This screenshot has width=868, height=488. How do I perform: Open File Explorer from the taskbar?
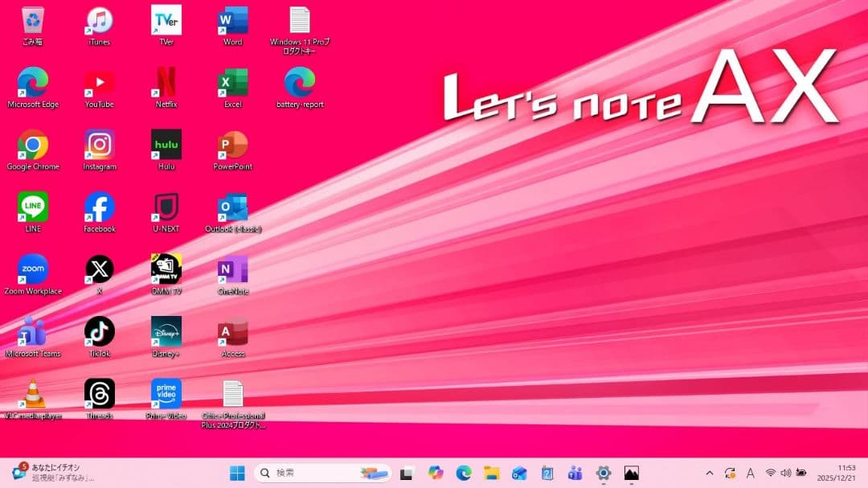(491, 473)
